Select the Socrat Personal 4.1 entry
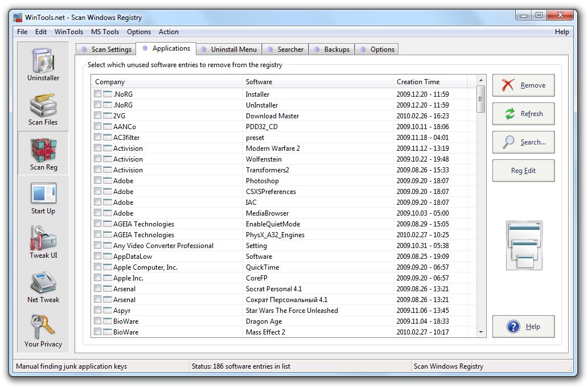This screenshot has height=388, width=588. coord(274,289)
